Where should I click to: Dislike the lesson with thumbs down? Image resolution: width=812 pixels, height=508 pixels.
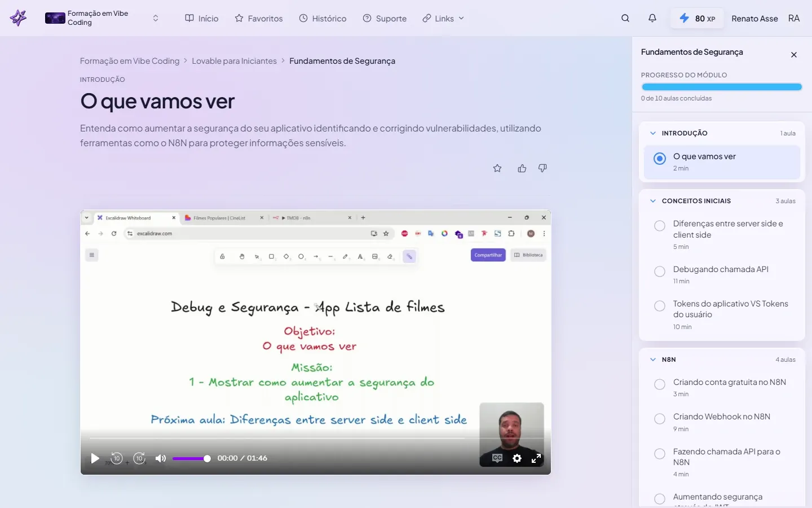pos(542,168)
